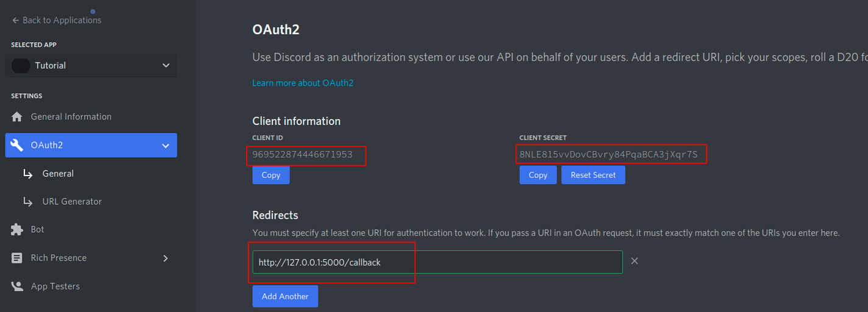Click the wrench icon for OAuth2

17,145
